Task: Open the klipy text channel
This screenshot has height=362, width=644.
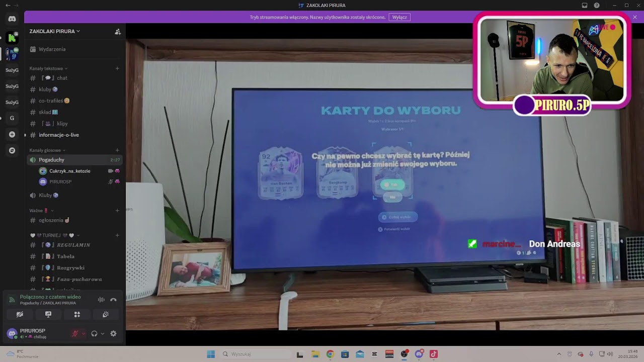Action: [x=74, y=124]
